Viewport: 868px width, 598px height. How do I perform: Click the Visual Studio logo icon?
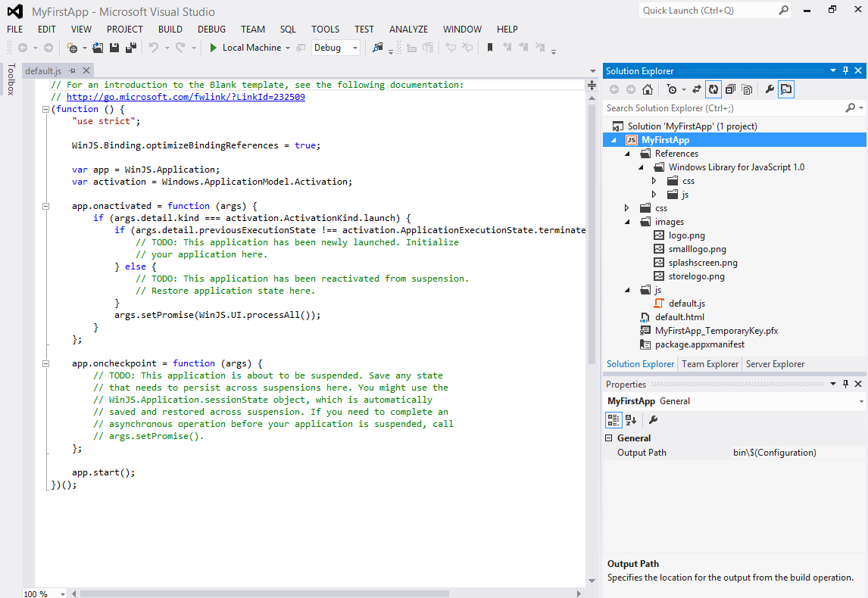(15, 11)
